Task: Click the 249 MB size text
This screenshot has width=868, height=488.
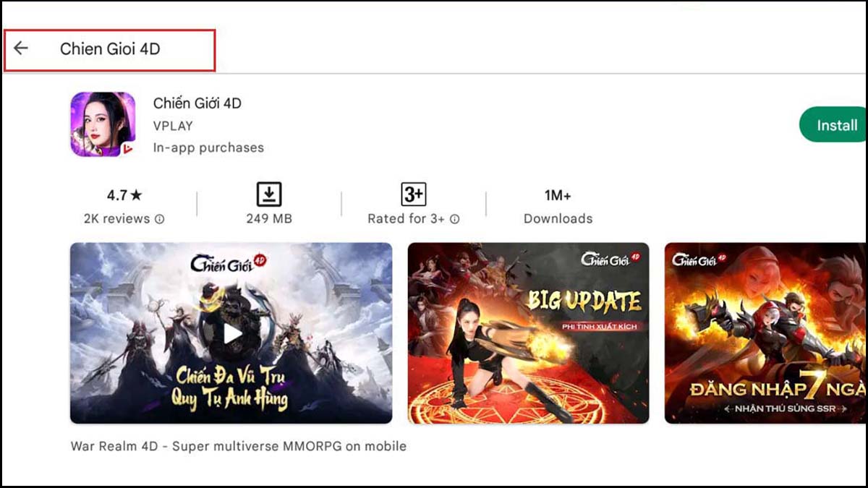Action: pyautogui.click(x=269, y=218)
